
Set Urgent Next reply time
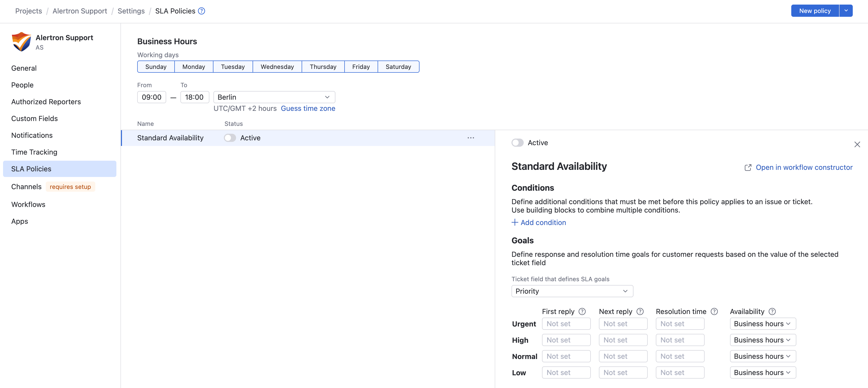[623, 324]
